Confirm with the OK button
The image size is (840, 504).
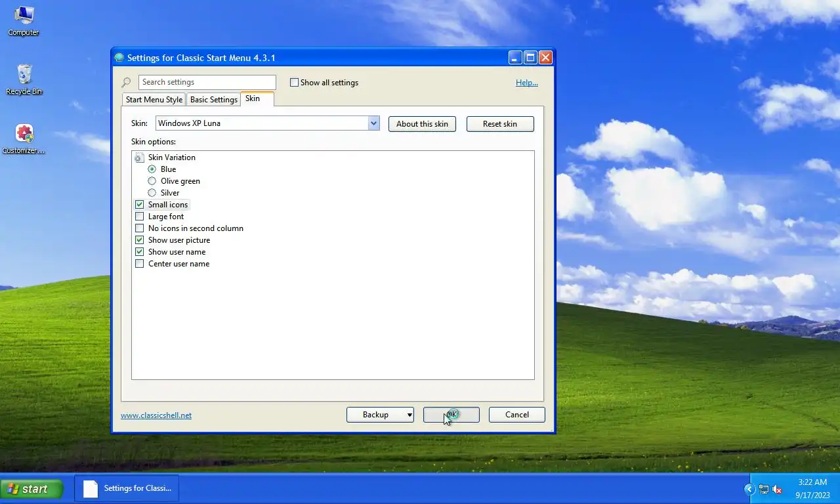451,415
